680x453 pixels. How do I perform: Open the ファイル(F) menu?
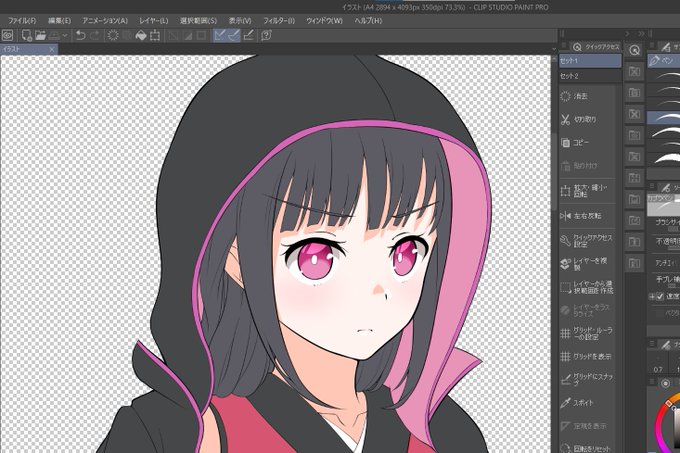tap(22, 20)
